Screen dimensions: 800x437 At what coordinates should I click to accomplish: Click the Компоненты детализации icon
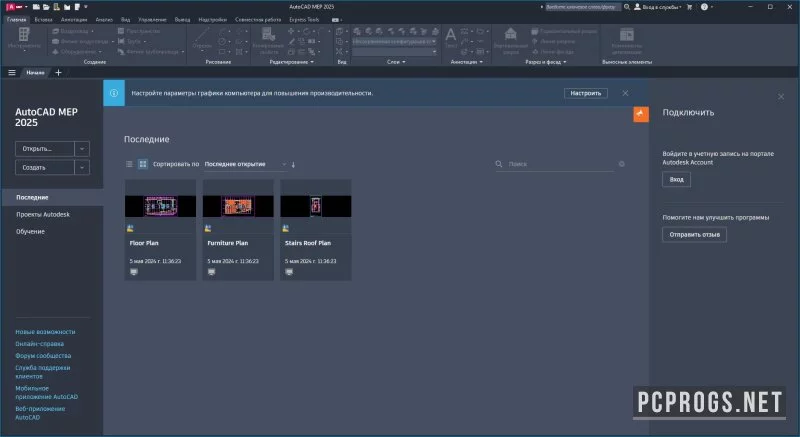point(627,34)
